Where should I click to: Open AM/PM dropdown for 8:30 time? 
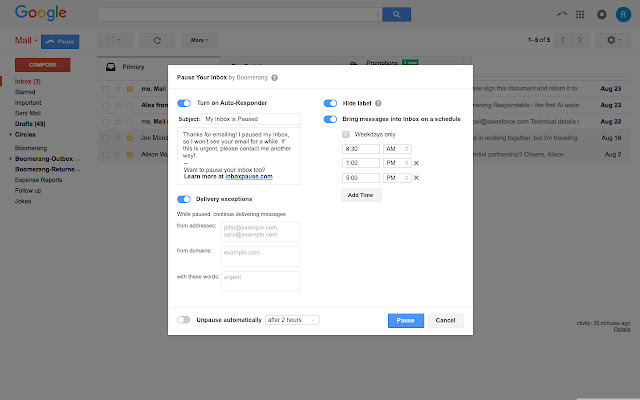pyautogui.click(x=396, y=148)
